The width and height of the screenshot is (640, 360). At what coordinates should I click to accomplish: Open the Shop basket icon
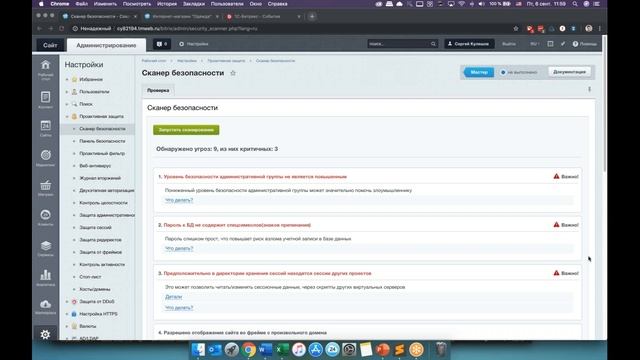tap(45, 185)
